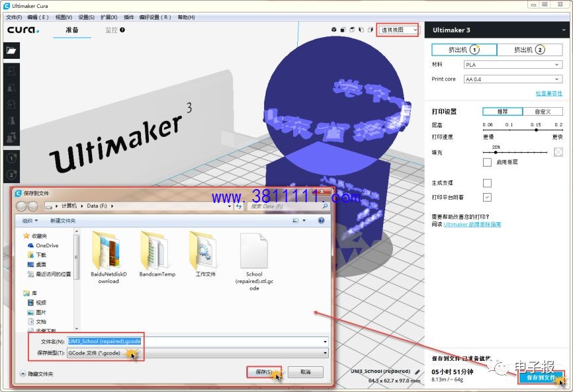Check the 生成支撑 support checkbox
The width and height of the screenshot is (573, 392).
[487, 183]
